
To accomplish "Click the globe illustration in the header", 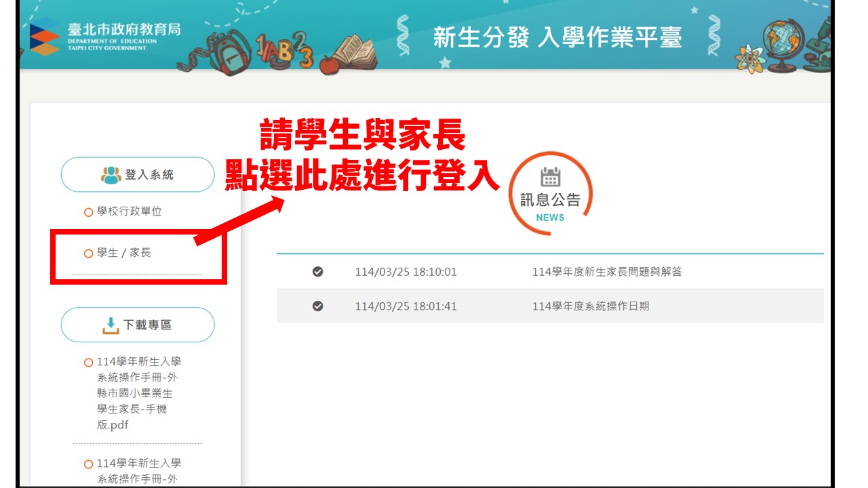I will pyautogui.click(x=783, y=41).
